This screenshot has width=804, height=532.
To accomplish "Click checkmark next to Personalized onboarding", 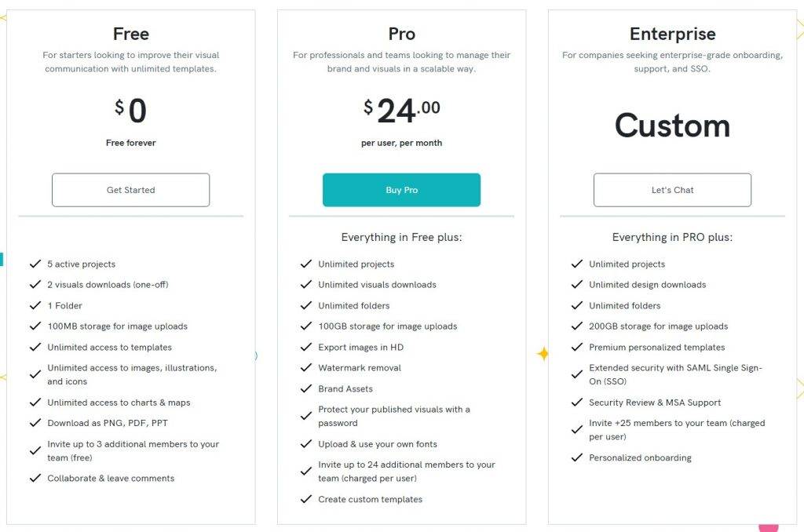I will pyautogui.click(x=576, y=457).
